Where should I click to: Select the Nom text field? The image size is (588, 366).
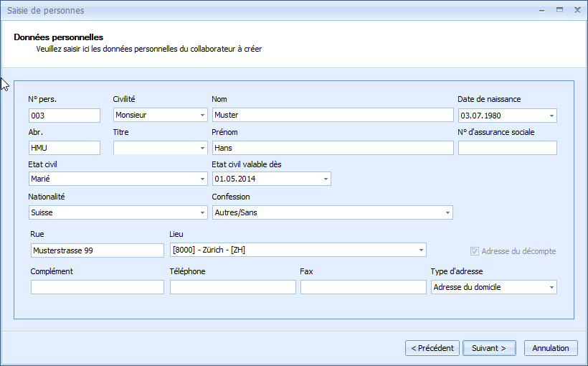click(x=333, y=116)
